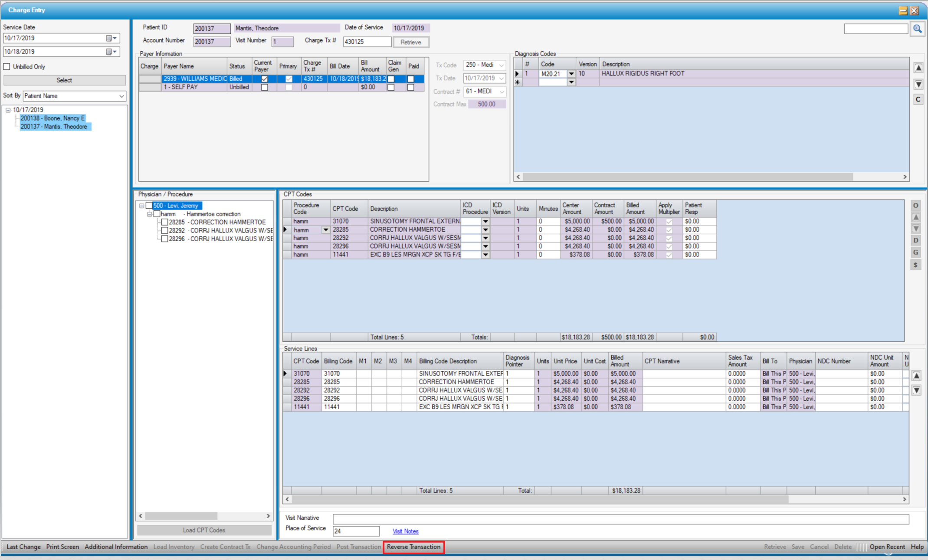Click diagnosis codes move up arrow

point(918,68)
